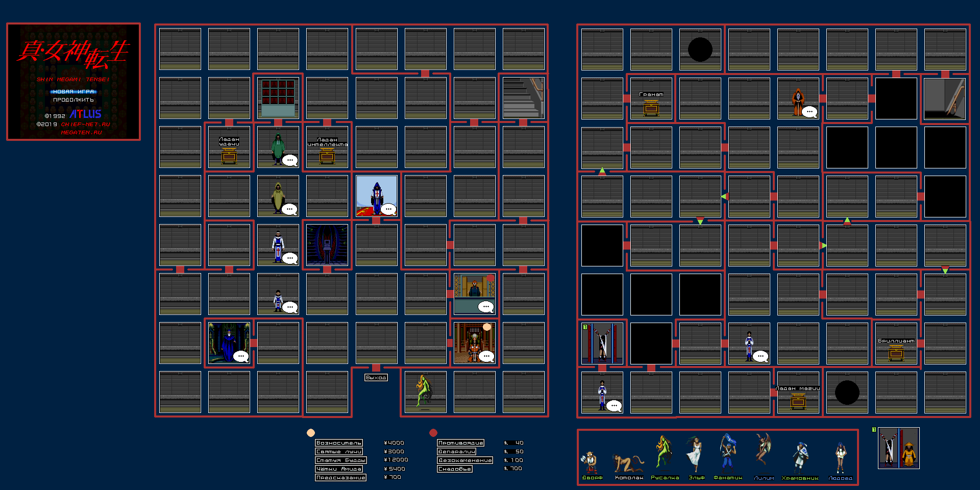Select the Предсказание shop item
This screenshot has height=490, width=980.
(341, 478)
